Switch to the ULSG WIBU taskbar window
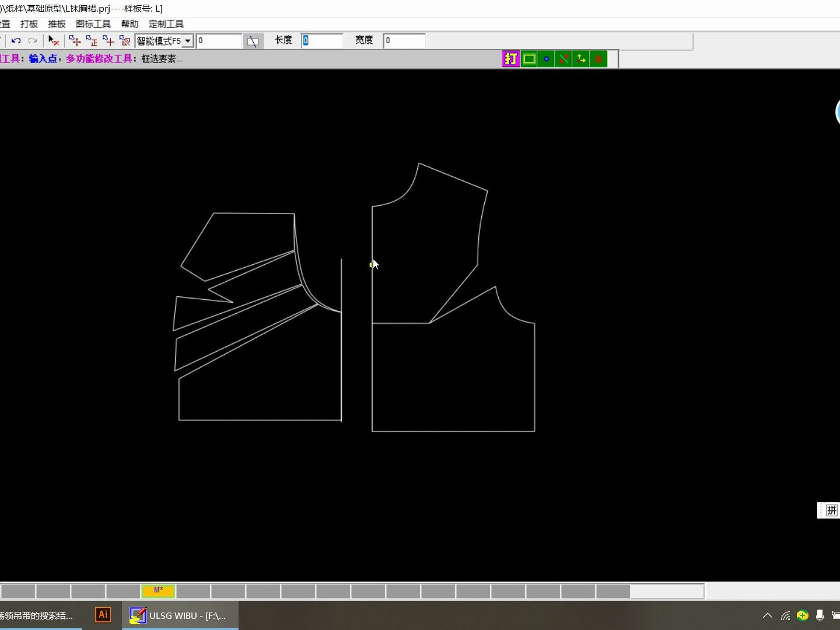 tap(180, 615)
